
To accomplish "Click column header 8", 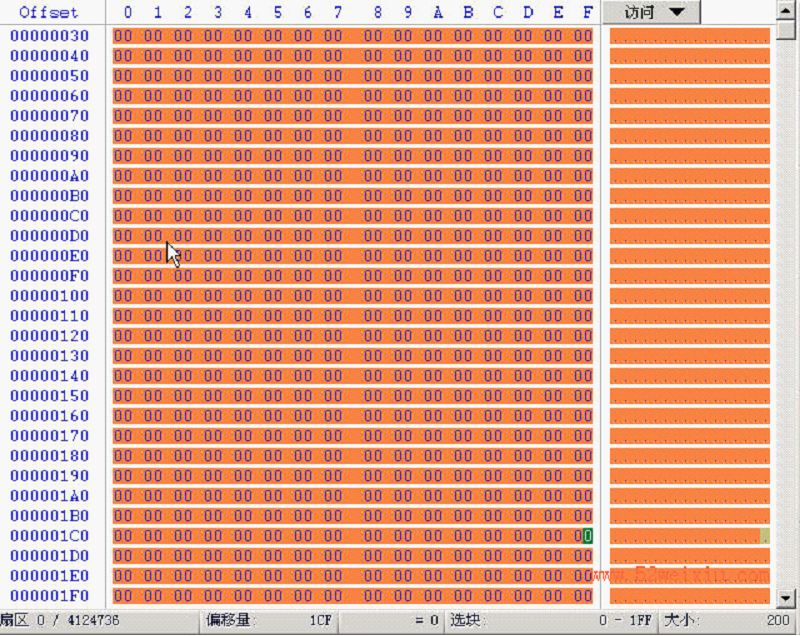I will [x=378, y=12].
